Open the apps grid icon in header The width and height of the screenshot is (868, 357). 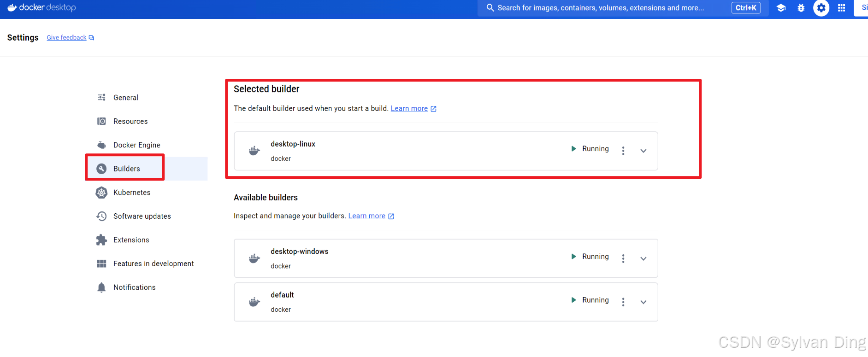click(x=841, y=8)
